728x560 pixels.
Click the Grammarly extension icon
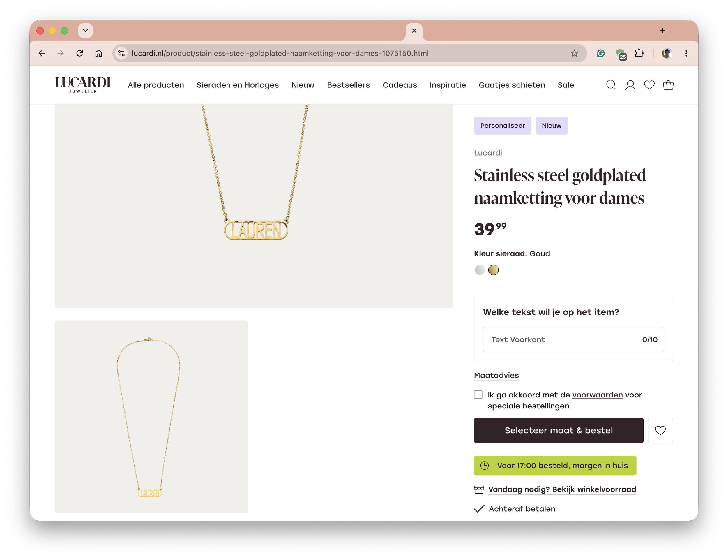(x=600, y=53)
